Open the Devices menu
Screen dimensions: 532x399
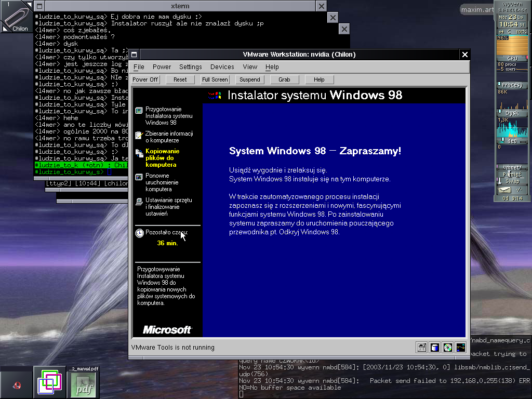pyautogui.click(x=222, y=67)
